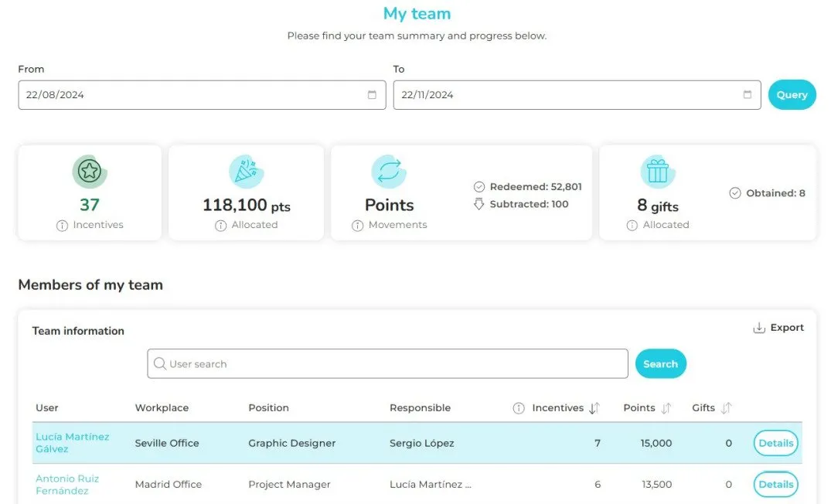Open the From date calendar picker
Screen dimensions: 831x504
pyautogui.click(x=372, y=95)
